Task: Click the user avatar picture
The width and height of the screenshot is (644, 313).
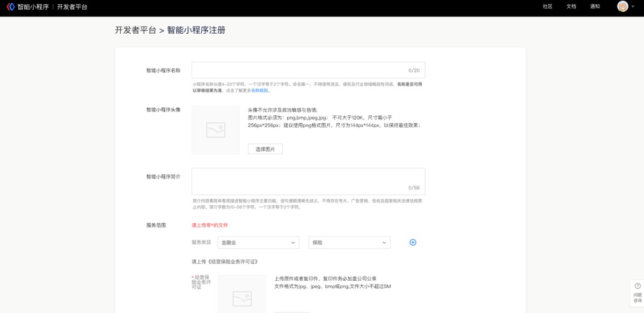Action: pos(623,6)
